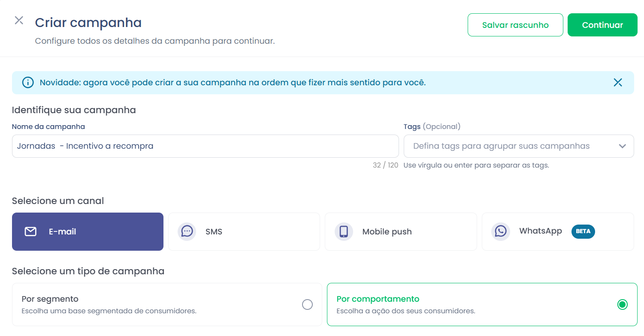Close the Criar campanha dialog
The image size is (644, 336).
19,20
